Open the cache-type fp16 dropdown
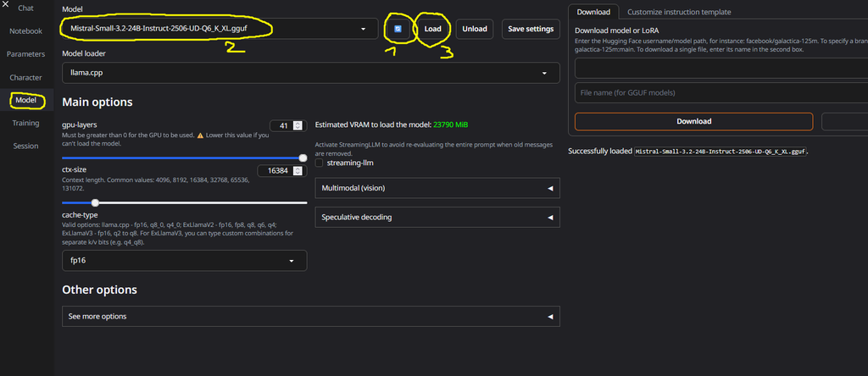The height and width of the screenshot is (376, 868). click(x=184, y=261)
